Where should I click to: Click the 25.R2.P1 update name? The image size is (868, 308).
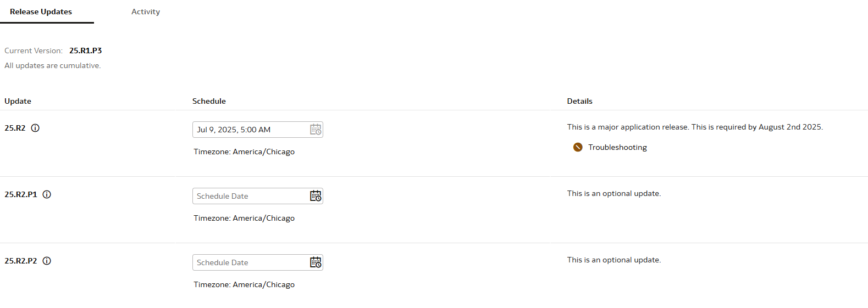coord(21,194)
